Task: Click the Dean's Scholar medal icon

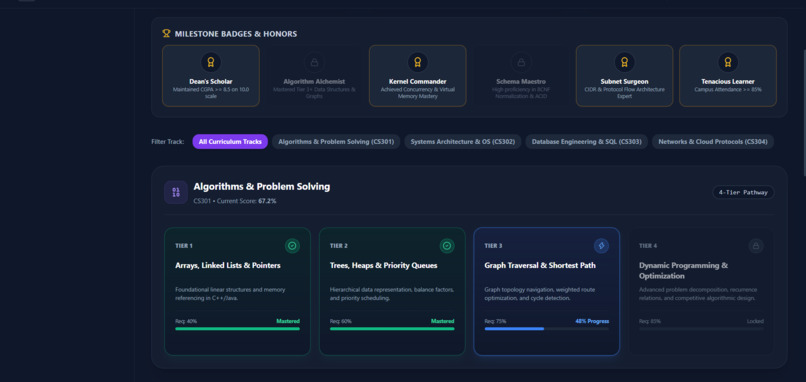Action: (211, 62)
